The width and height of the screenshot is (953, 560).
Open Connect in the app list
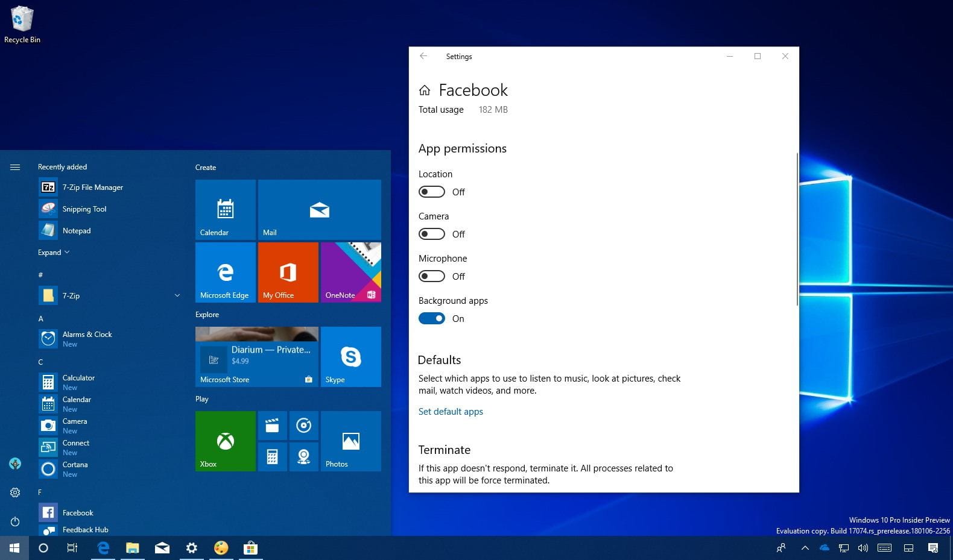(110, 447)
